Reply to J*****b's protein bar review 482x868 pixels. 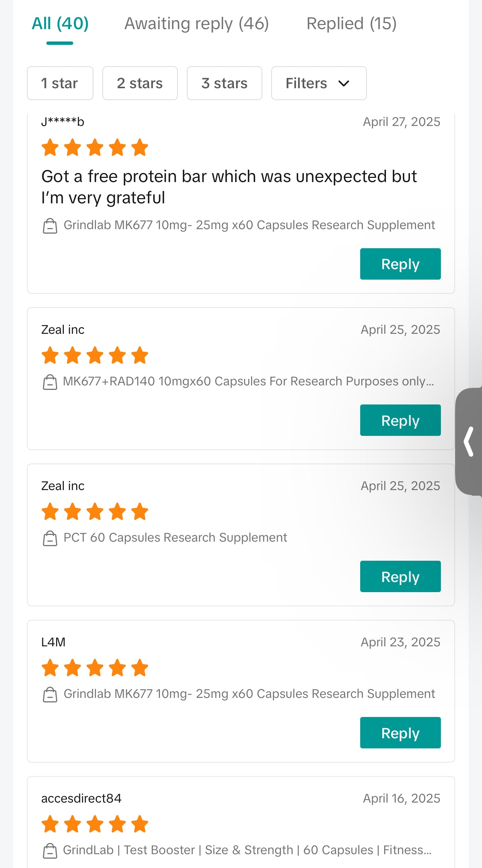coord(400,264)
